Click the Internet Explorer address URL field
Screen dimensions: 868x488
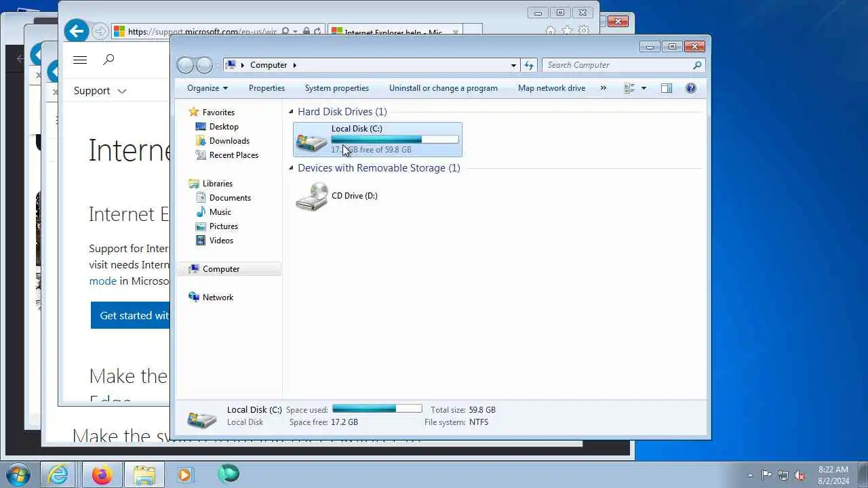click(202, 31)
